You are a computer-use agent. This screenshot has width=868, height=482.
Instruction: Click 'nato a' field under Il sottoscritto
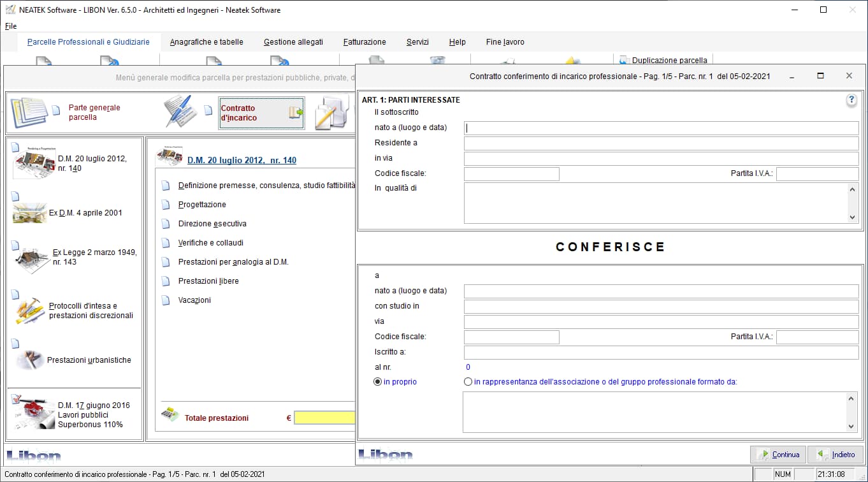pos(662,128)
